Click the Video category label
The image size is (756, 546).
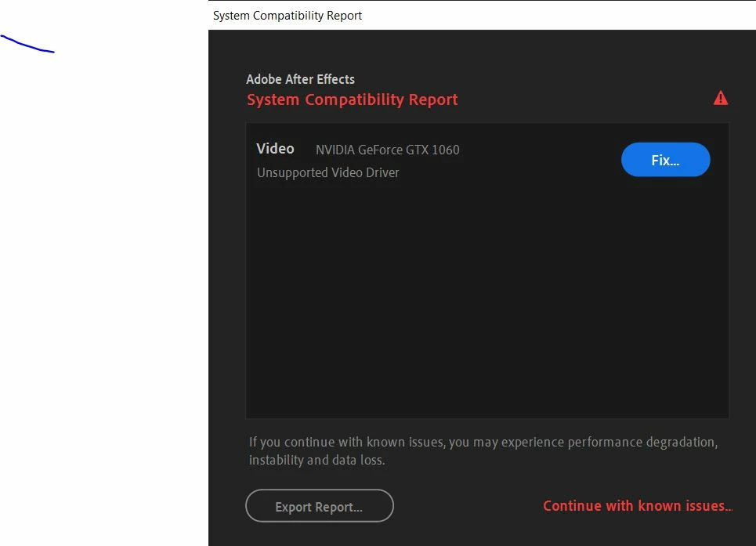coord(275,148)
